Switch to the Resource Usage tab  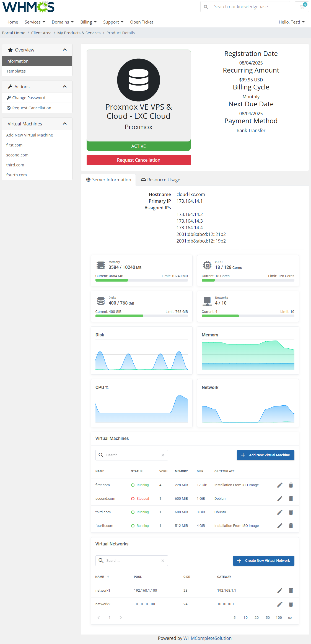[x=160, y=180]
